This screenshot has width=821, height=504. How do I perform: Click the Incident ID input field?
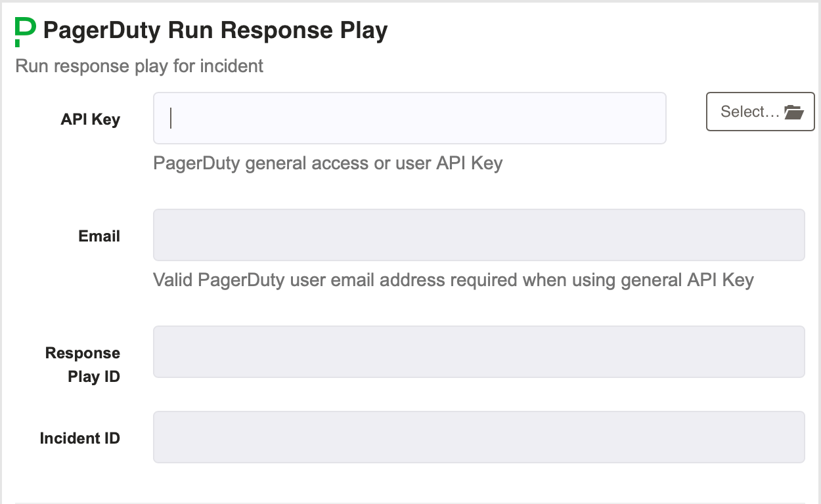[x=479, y=436]
